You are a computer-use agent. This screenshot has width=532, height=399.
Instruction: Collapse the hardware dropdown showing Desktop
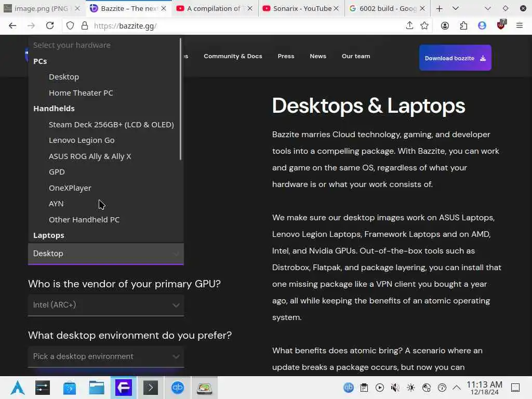point(106,254)
